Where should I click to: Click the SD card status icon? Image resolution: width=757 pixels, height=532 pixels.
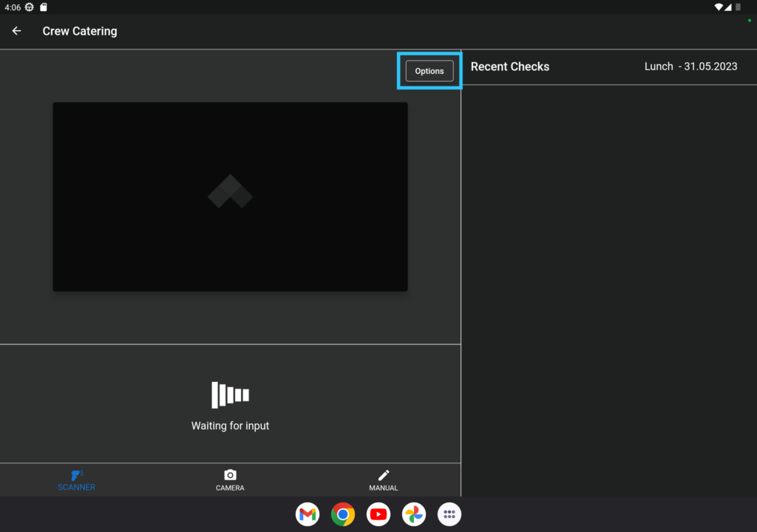pyautogui.click(x=44, y=7)
